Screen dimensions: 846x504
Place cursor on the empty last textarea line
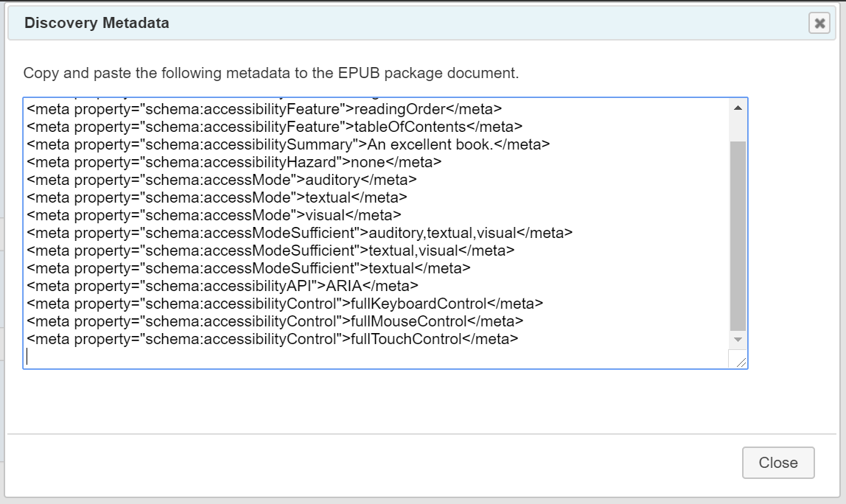coord(377,357)
